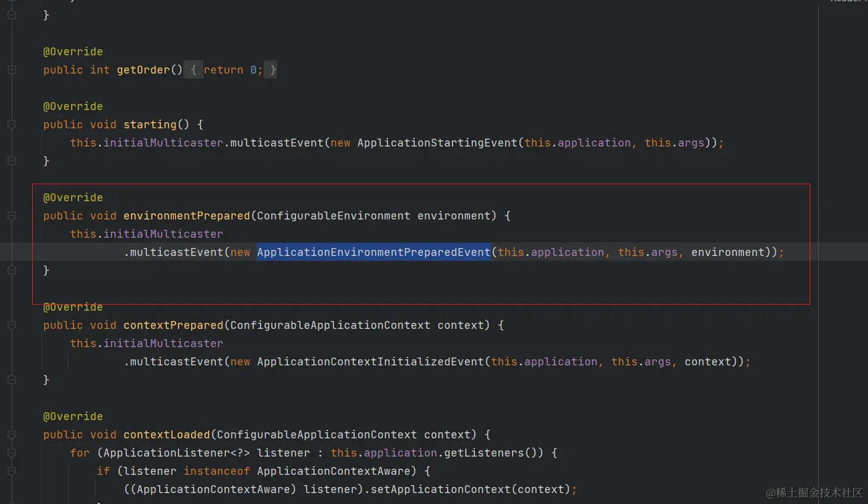The image size is (868, 504).
Task: Click ApplicationStartingEvent class name
Action: (437, 143)
